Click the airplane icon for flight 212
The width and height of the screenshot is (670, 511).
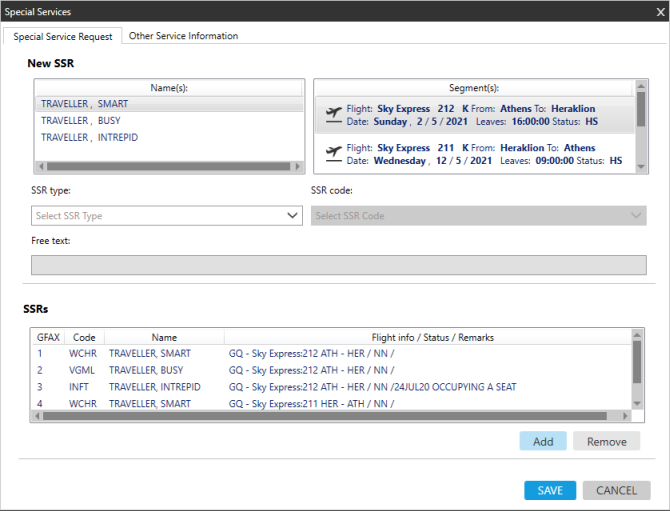tap(333, 114)
